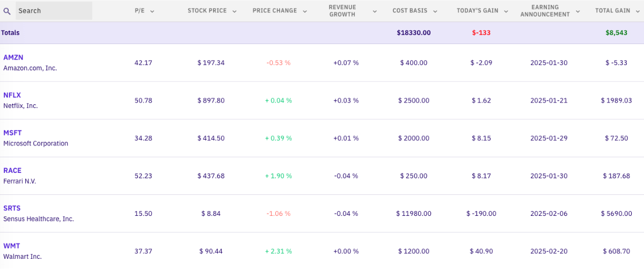644x269 pixels.
Task: Expand the Stock Price column chevron
Action: (235, 11)
